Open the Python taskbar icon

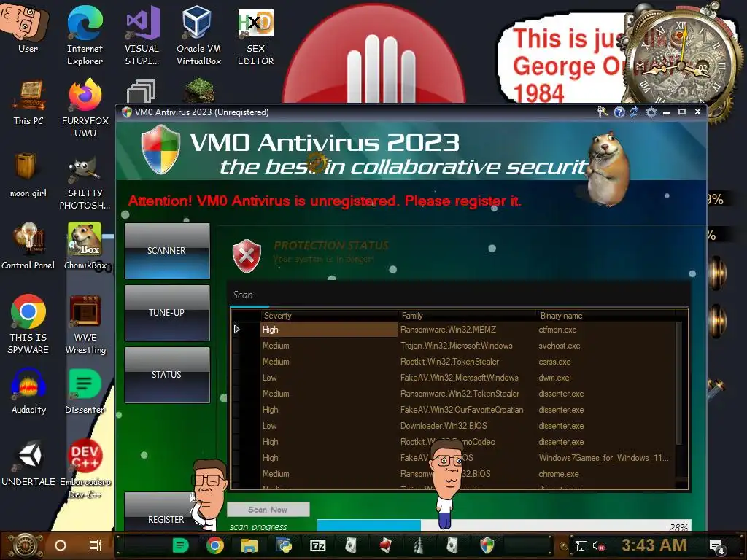284,545
